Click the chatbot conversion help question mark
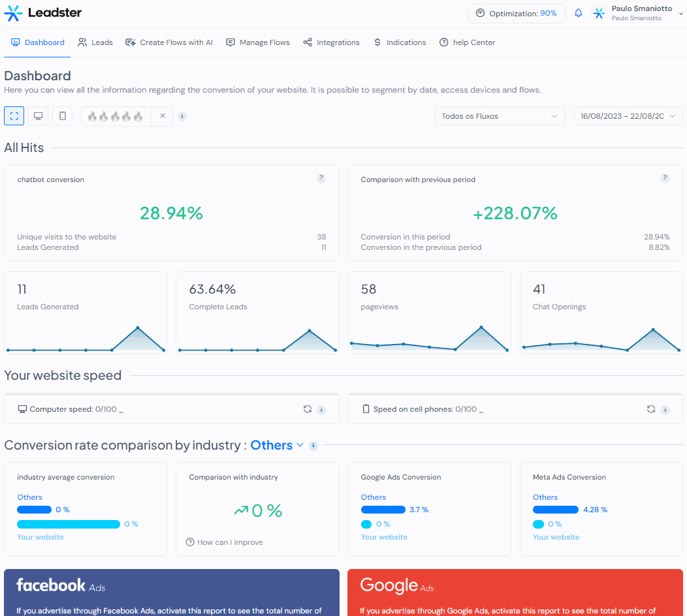The image size is (687, 616). (x=321, y=178)
